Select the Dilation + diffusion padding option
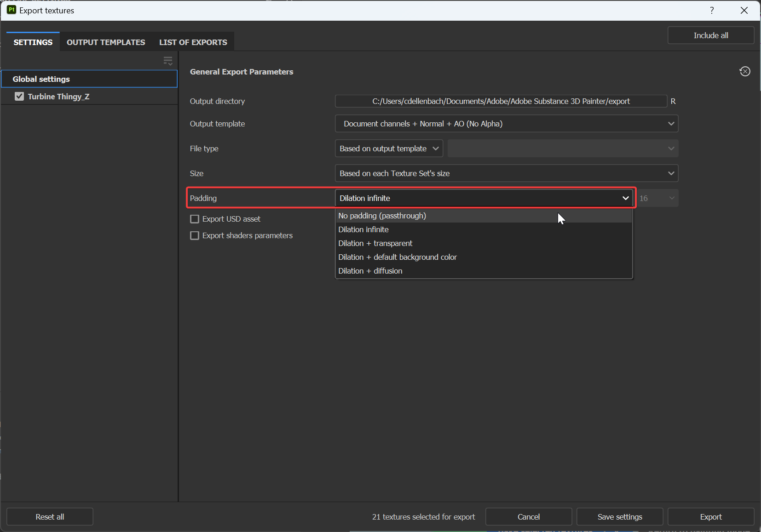Viewport: 761px width, 532px height. [x=370, y=271]
